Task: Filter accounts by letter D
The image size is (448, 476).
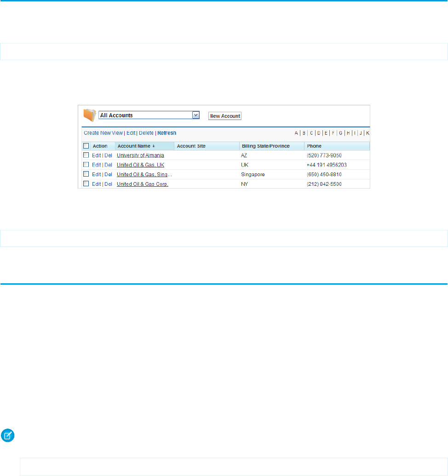Action: point(319,133)
